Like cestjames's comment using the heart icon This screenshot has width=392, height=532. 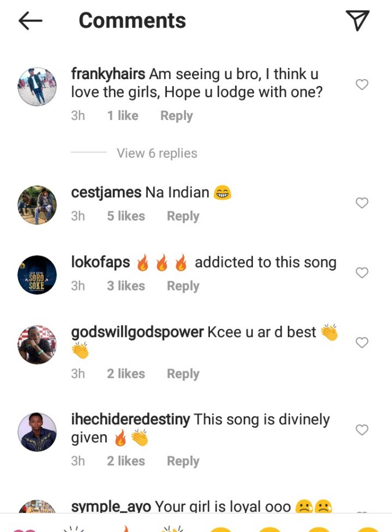click(x=362, y=203)
